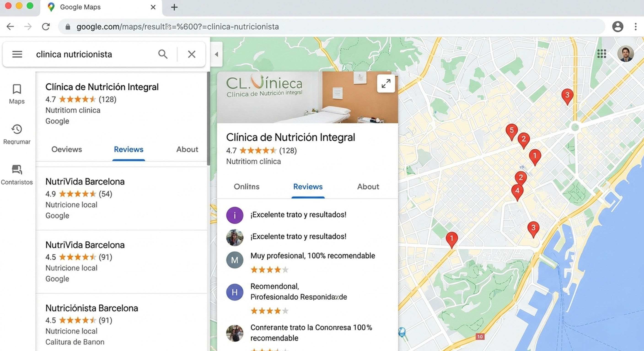
Task: Open the hamburger menu in search box
Action: coord(17,54)
